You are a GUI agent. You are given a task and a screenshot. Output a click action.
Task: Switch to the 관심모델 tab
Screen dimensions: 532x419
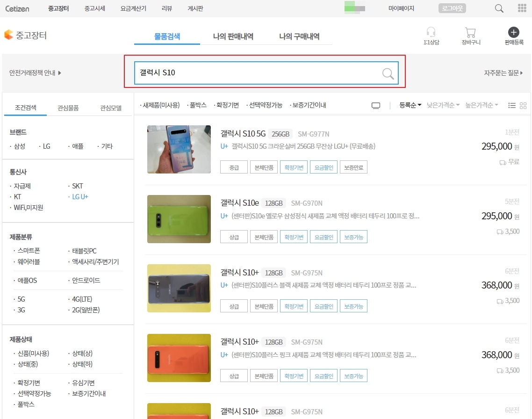coord(111,108)
